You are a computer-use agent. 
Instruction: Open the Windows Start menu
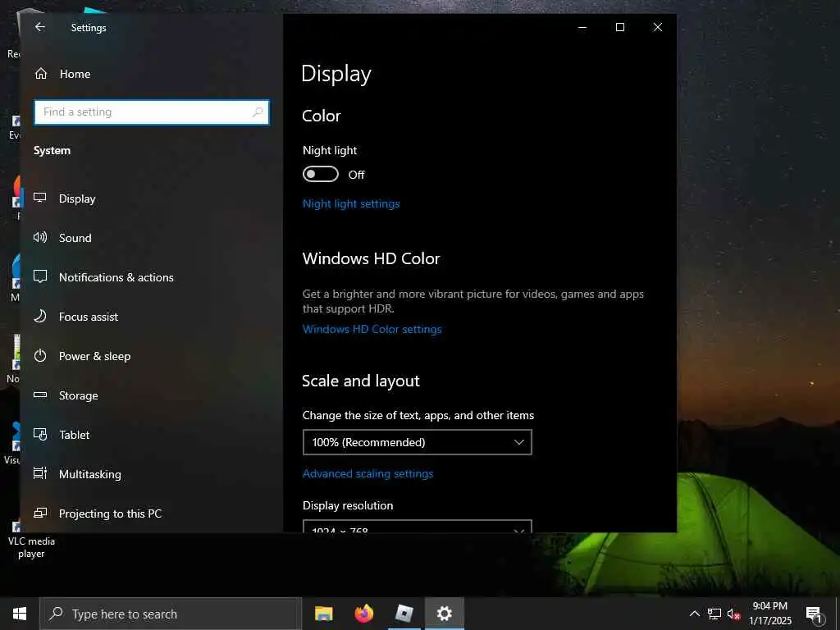(x=20, y=614)
